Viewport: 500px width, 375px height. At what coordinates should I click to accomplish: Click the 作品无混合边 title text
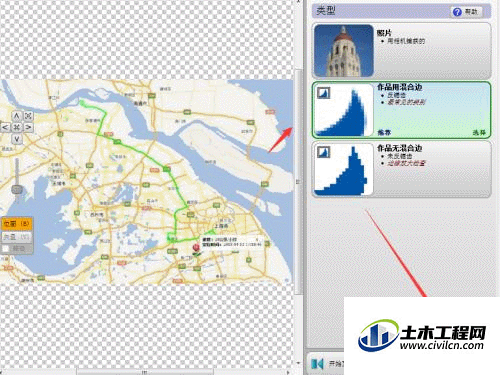400,148
